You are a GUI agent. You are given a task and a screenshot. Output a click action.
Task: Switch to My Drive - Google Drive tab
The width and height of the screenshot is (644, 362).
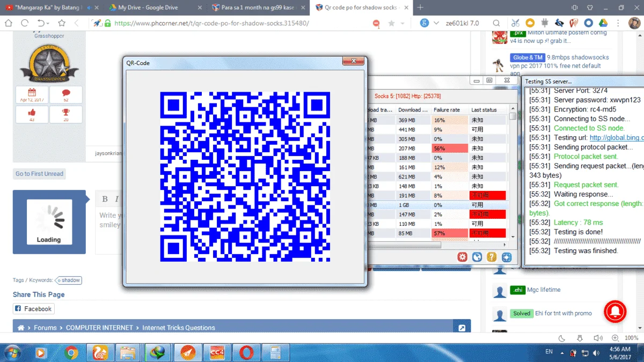[155, 8]
